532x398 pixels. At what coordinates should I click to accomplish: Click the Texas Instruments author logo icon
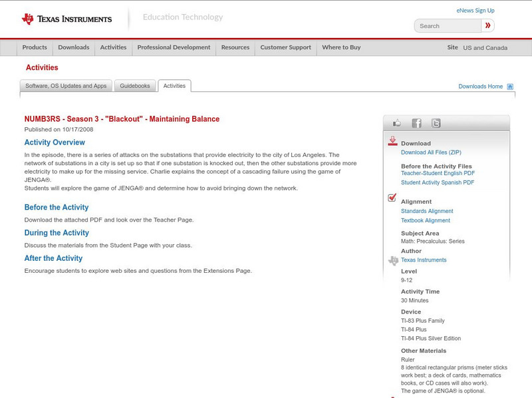(392, 261)
